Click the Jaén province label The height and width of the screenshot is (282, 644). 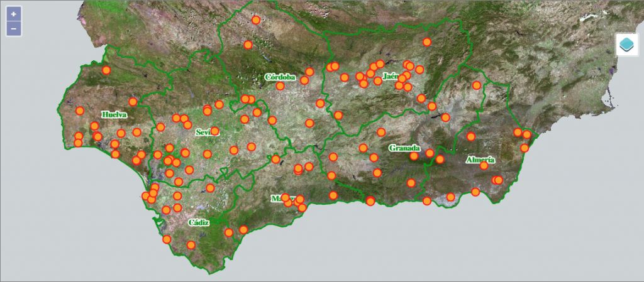(389, 77)
